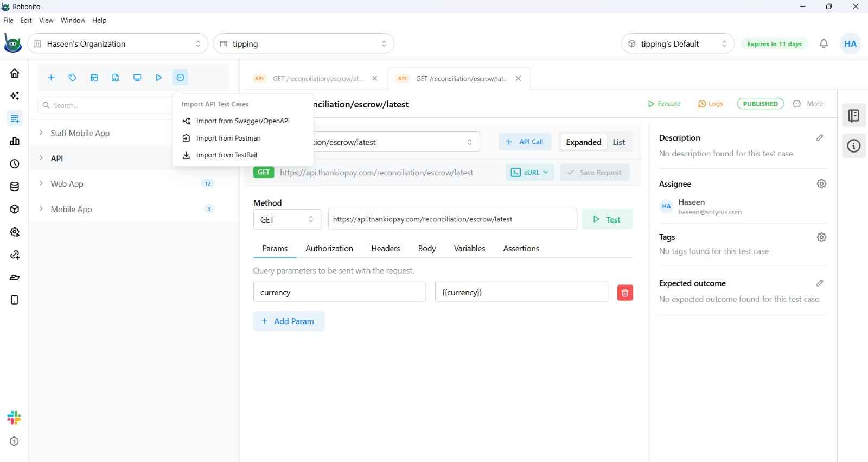Open the test cases list sidebar icon
Screen dimensions: 868x462
click(15, 118)
